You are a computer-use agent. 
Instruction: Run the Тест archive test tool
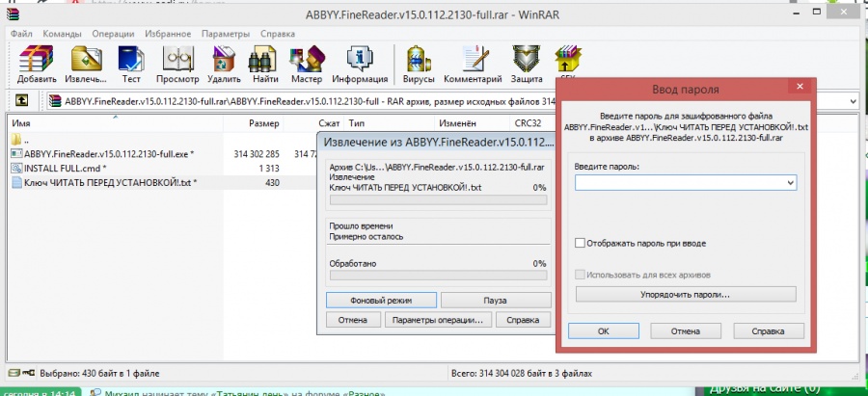[131, 65]
